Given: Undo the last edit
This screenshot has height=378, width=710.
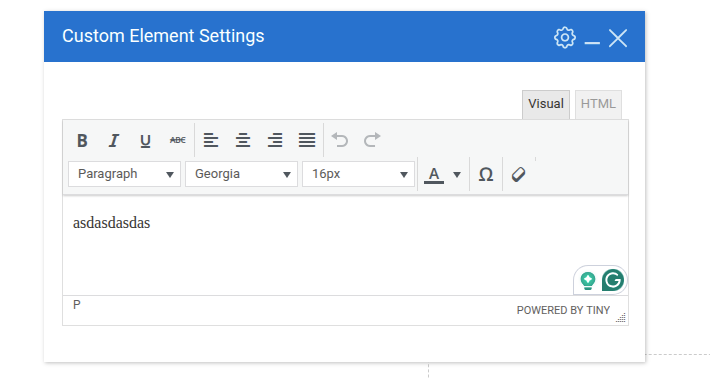Looking at the screenshot, I should [x=340, y=140].
